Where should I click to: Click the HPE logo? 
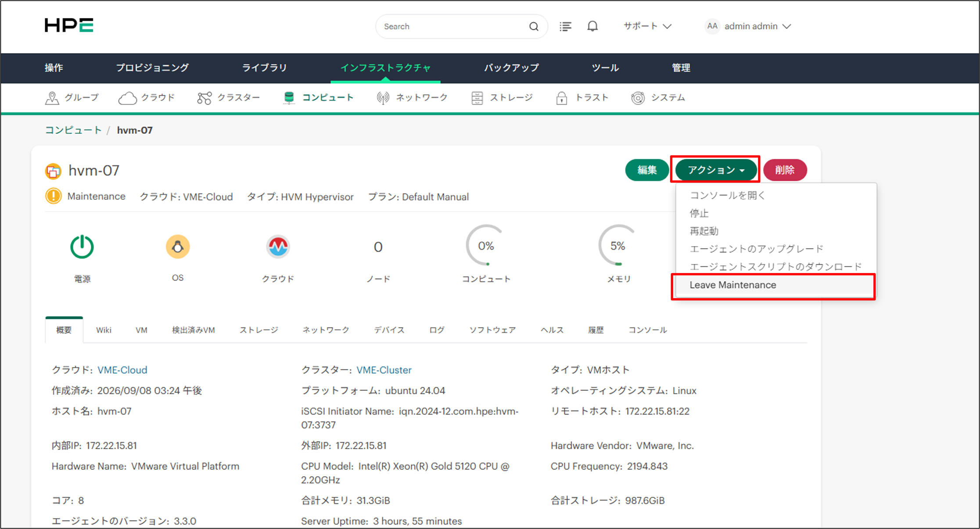click(x=69, y=25)
